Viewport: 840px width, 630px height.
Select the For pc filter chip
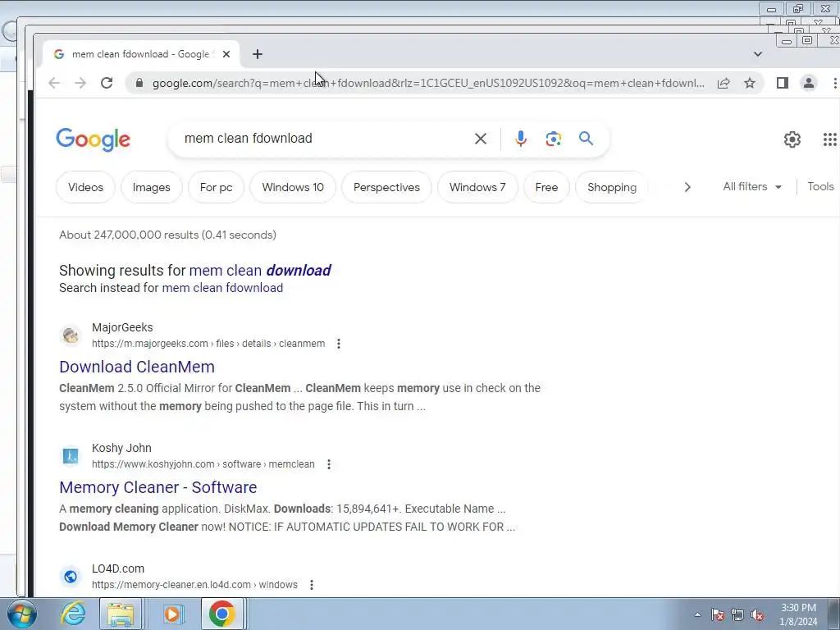pos(216,187)
